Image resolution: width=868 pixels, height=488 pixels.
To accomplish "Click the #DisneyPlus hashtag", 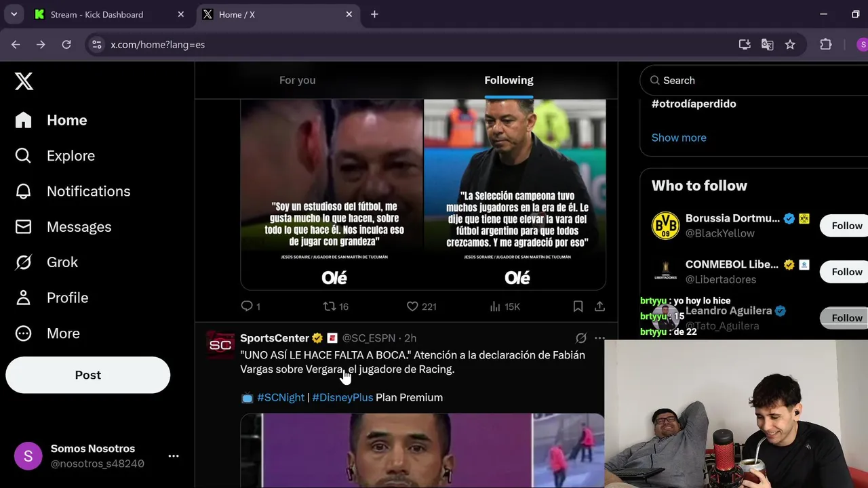I will (x=342, y=398).
